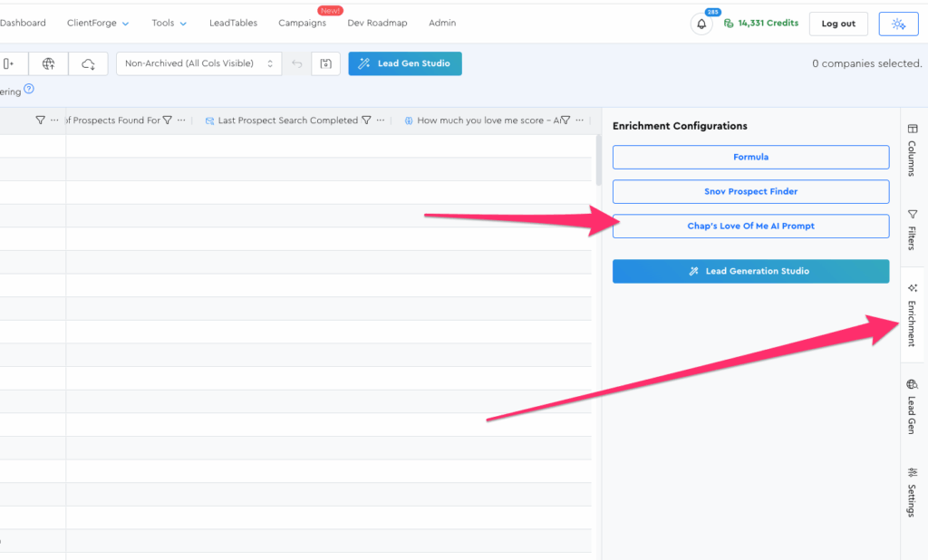Go to the Campaigns page
This screenshot has width=928, height=560.
[302, 24]
